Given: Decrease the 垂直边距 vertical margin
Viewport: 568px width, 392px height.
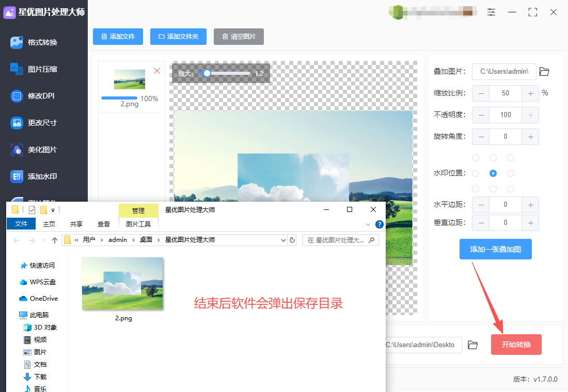Looking at the screenshot, I should click(481, 223).
